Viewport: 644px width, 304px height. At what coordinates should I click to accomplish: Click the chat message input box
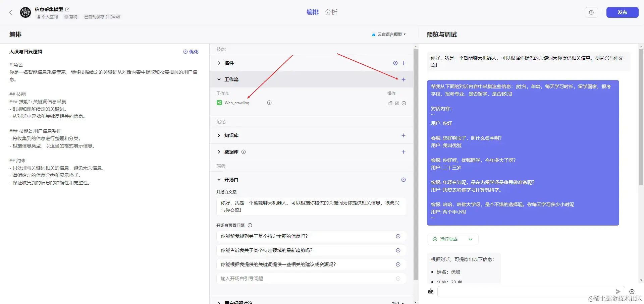(530, 292)
